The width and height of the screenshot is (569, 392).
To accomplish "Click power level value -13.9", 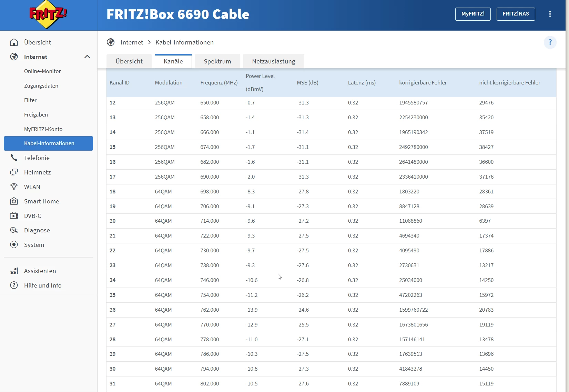I will [x=252, y=310].
